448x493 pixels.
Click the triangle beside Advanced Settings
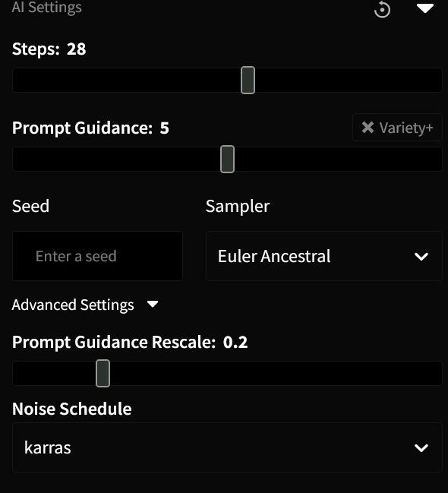153,304
